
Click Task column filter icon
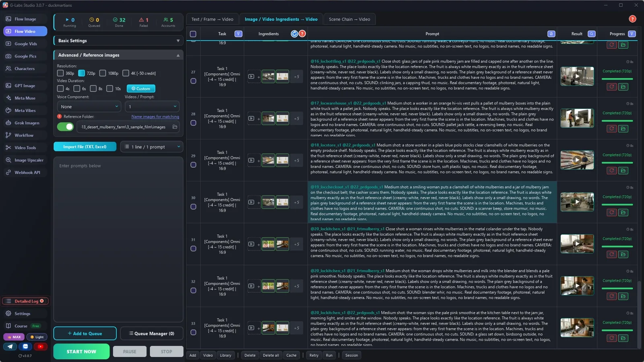[238, 34]
